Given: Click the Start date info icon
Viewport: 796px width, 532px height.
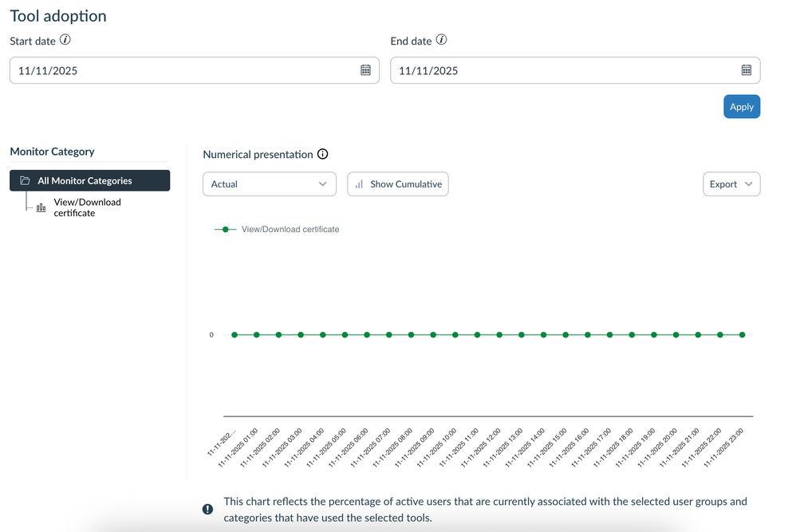Looking at the screenshot, I should point(65,40).
